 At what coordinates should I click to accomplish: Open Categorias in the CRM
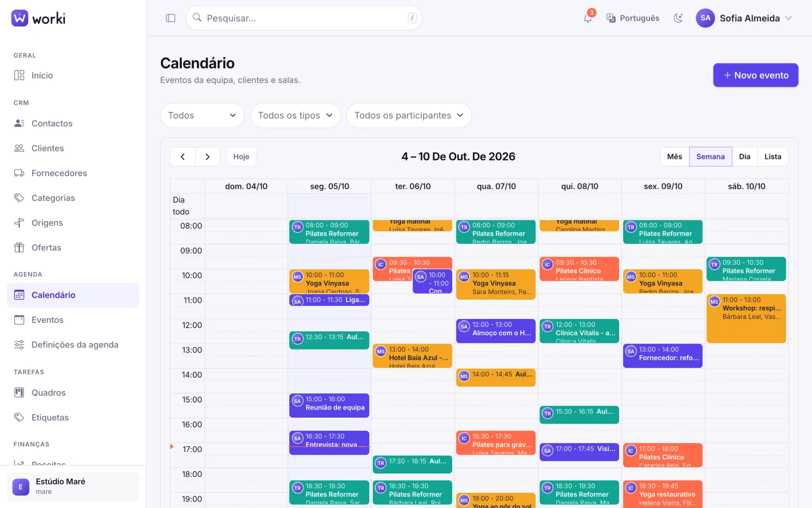click(73, 198)
